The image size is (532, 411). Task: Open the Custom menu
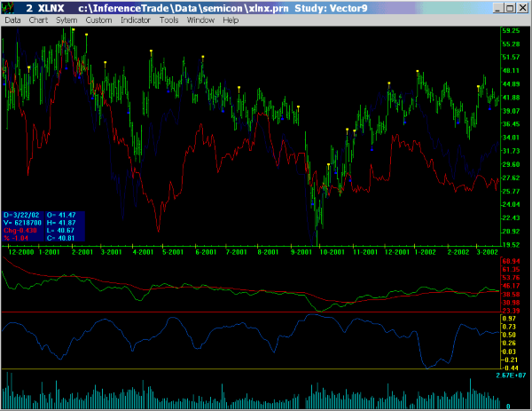click(x=98, y=20)
